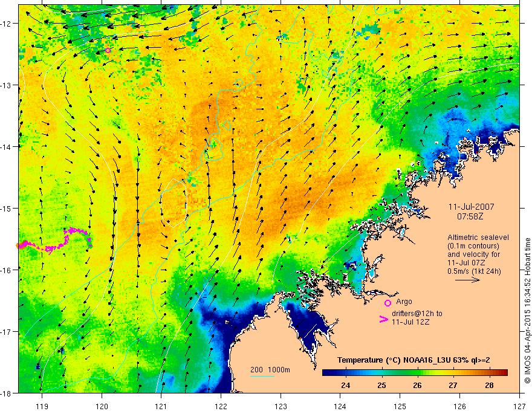
Task: Click the 'Temperature (°C) NOAA16_L3U 63% ql>=2' title
Action: (414, 360)
